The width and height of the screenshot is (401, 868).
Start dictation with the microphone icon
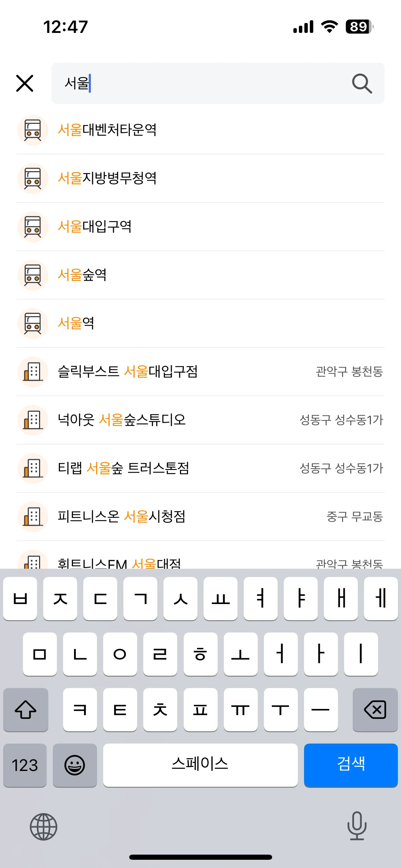(x=357, y=826)
